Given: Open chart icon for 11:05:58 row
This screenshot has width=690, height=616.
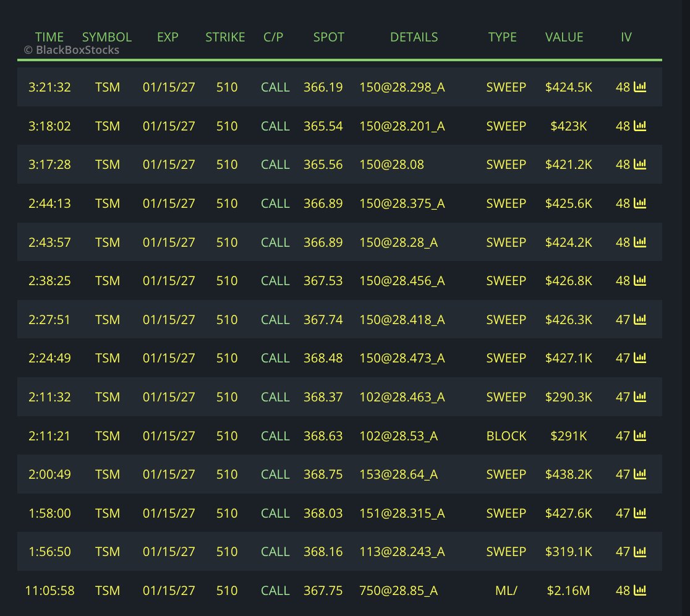Looking at the screenshot, I should [x=639, y=590].
